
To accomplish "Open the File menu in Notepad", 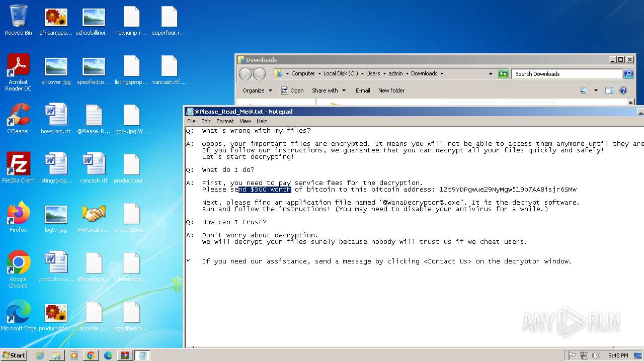I will 191,121.
